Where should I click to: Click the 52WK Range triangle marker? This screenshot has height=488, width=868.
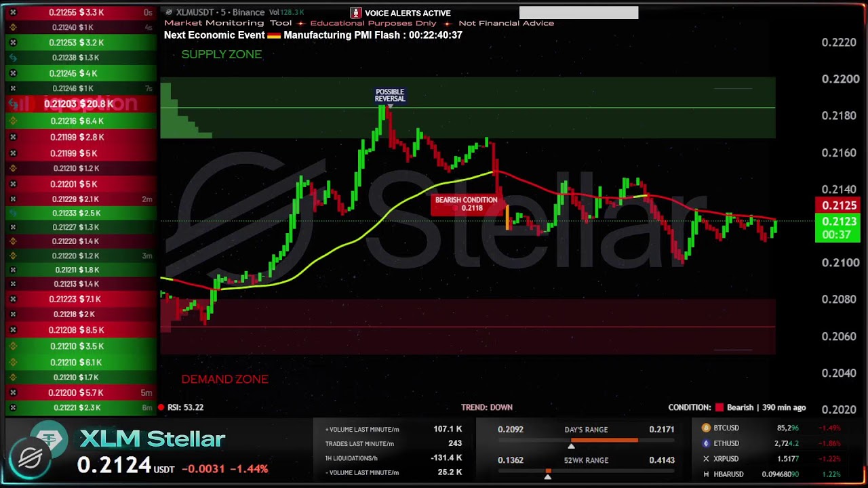pos(547,476)
